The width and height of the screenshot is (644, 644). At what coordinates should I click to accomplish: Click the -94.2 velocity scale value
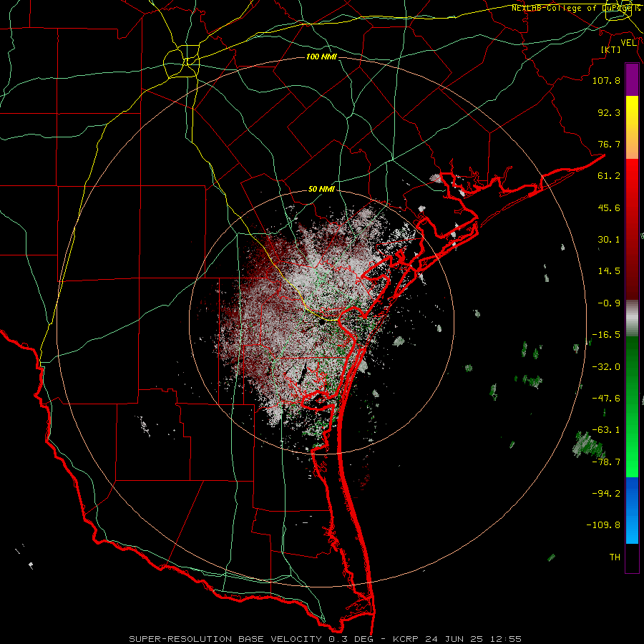tap(606, 494)
